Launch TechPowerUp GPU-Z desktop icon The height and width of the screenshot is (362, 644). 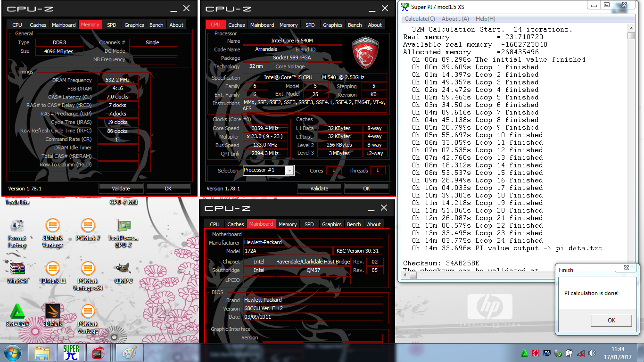pos(123,233)
